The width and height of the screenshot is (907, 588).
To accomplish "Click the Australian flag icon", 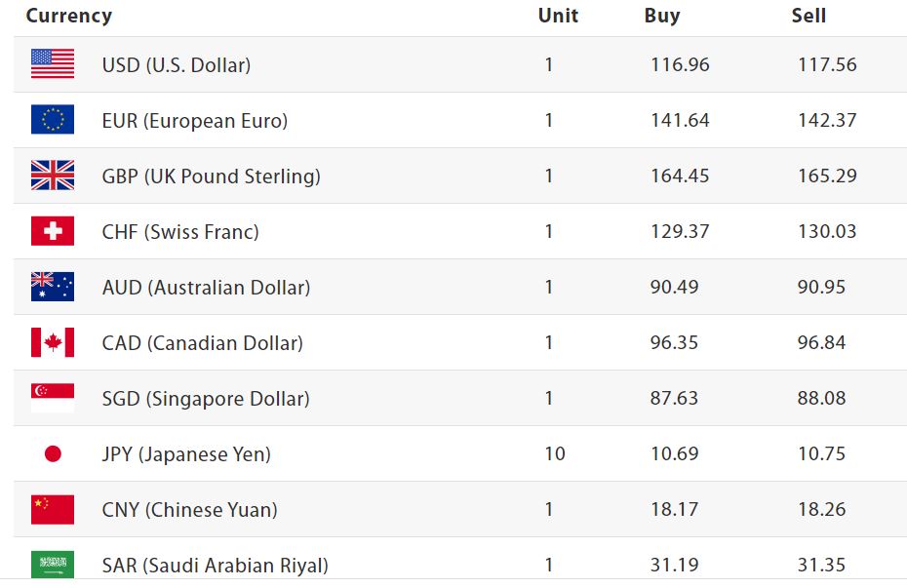I will [53, 287].
